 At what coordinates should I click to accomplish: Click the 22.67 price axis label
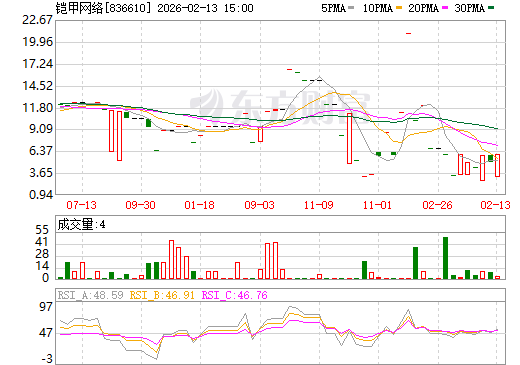click(37, 20)
